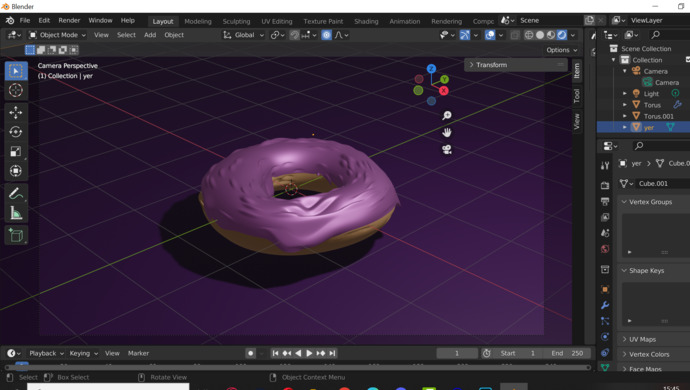Select the Scale tool
The width and height of the screenshot is (690, 390).
point(16,151)
